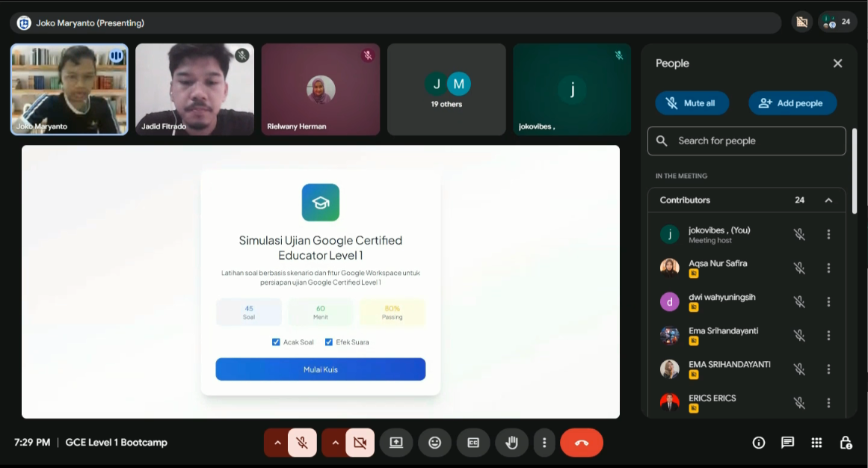This screenshot has height=468, width=868.
Task: Toggle the Efek Suara checkbox
Action: click(x=329, y=342)
